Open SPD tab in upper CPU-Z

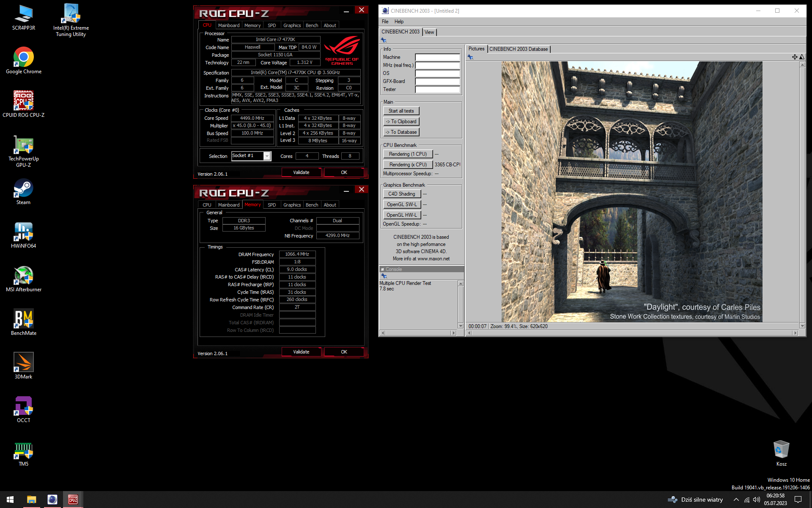tap(272, 25)
